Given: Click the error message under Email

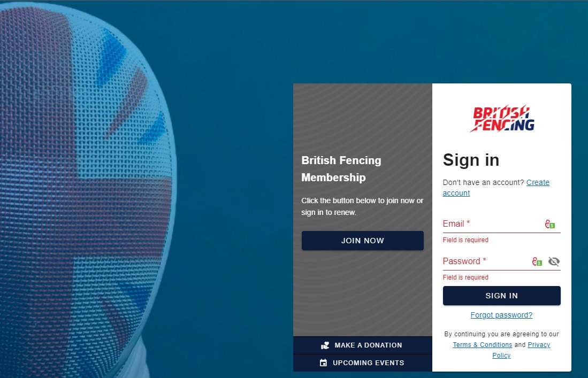Looking at the screenshot, I should [465, 240].
